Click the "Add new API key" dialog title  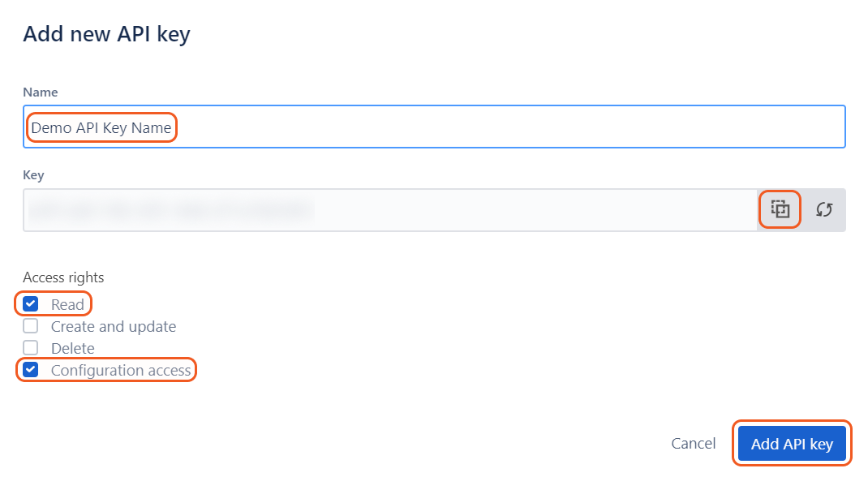point(106,35)
